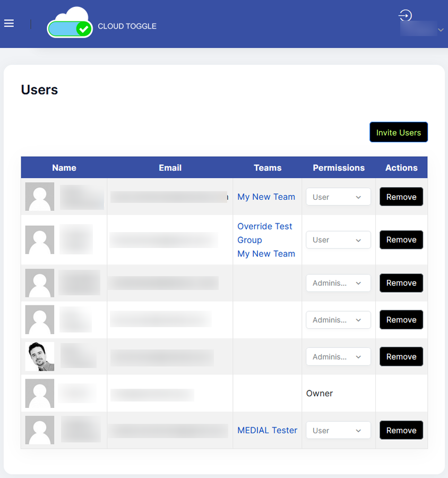Open the MEDIAL Tester team link

[267, 430]
